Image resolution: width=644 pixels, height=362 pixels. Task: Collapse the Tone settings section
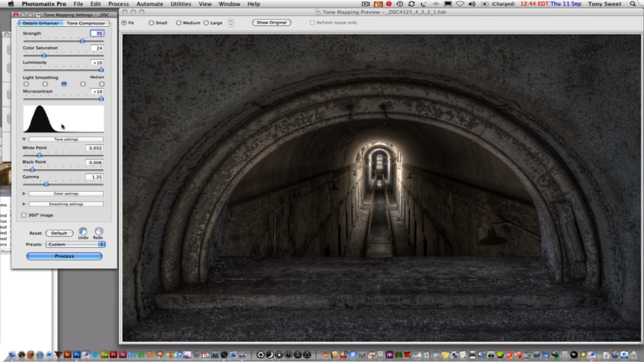click(x=23, y=139)
